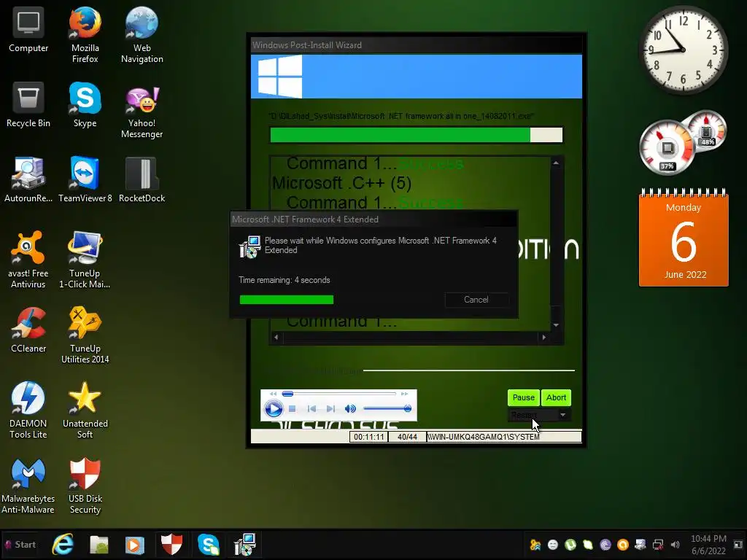The image size is (747, 560).
Task: Open the Computer desktop icon
Action: point(28,29)
